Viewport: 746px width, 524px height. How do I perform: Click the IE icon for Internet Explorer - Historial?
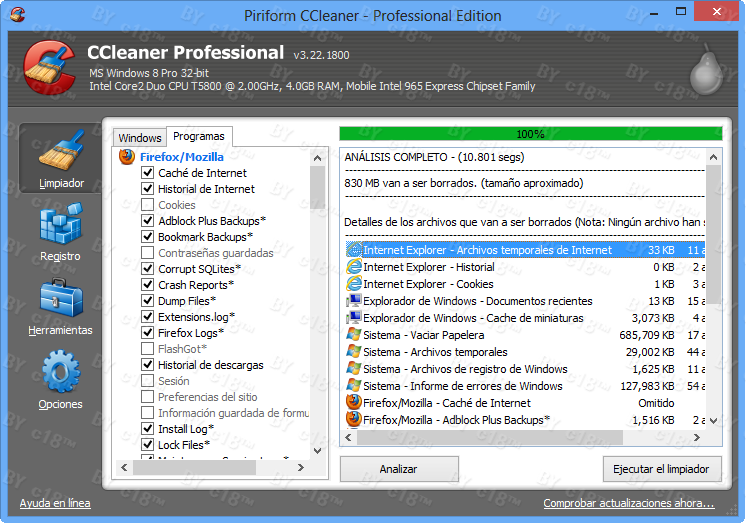354,267
